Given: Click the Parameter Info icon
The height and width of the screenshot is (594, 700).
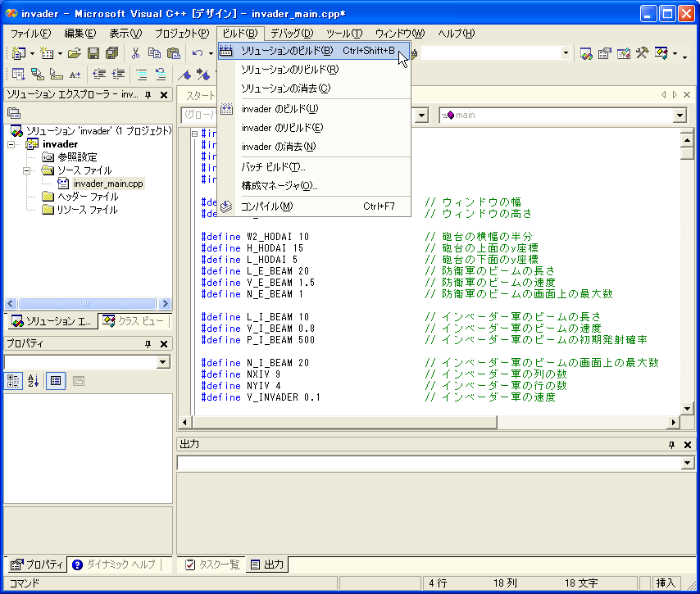Looking at the screenshot, I should point(37,74).
